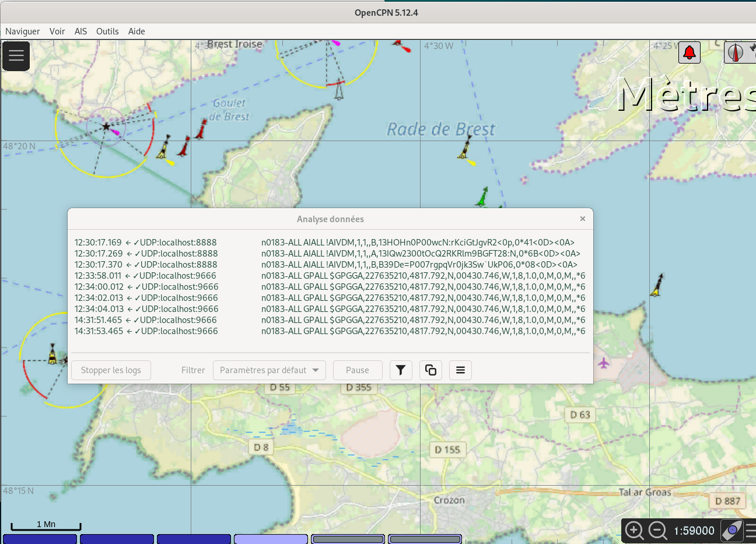Toggle off logging via Stopper les logs

pyautogui.click(x=111, y=370)
